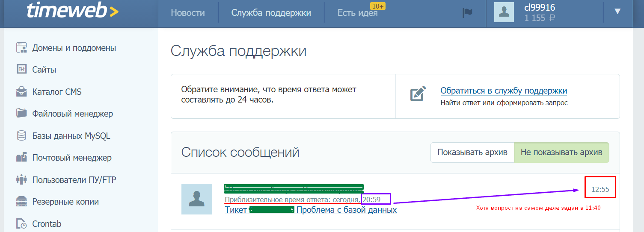The image size is (644, 232).
Task: Select Не показывать архив option
Action: (561, 153)
